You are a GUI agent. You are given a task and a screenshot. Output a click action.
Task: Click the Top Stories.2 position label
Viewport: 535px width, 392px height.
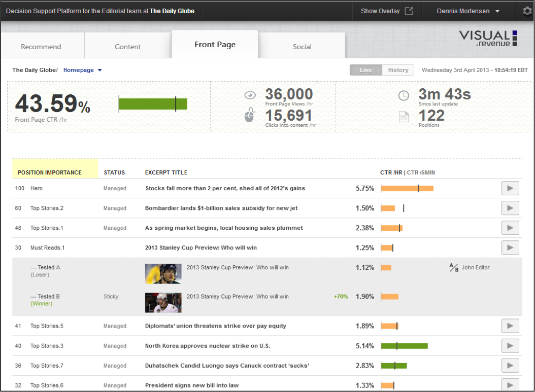[47, 208]
